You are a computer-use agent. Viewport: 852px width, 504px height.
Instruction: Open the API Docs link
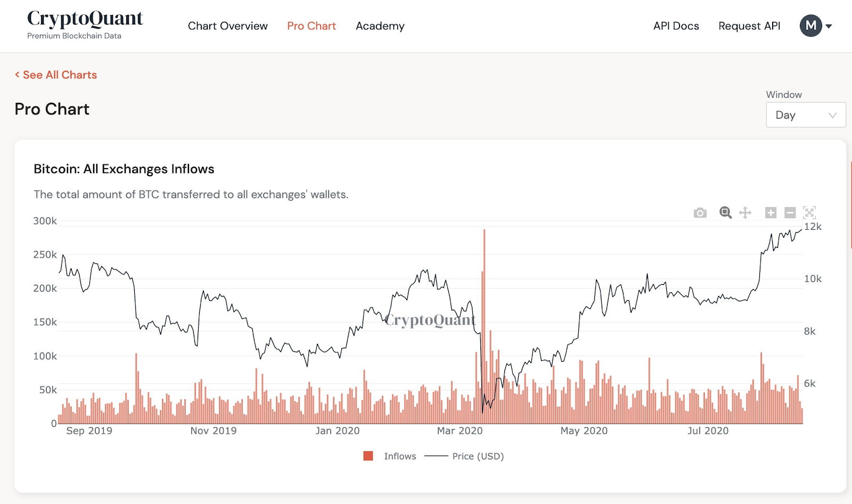pos(676,26)
